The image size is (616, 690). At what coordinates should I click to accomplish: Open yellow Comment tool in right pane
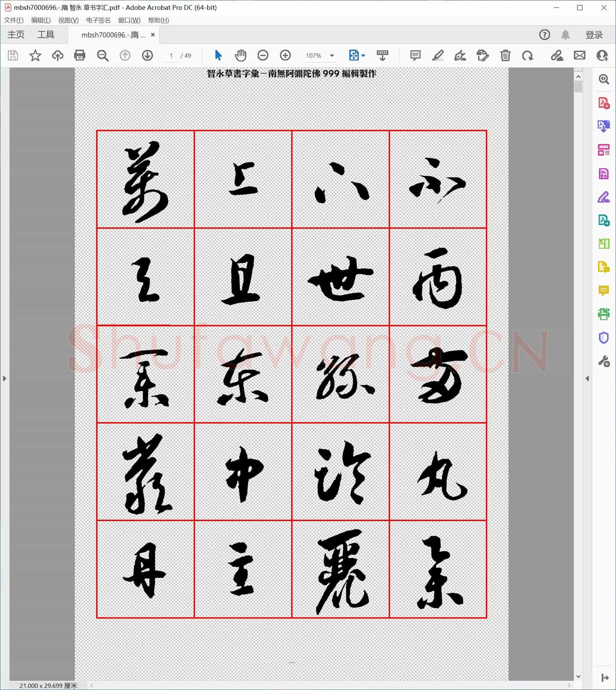click(603, 291)
